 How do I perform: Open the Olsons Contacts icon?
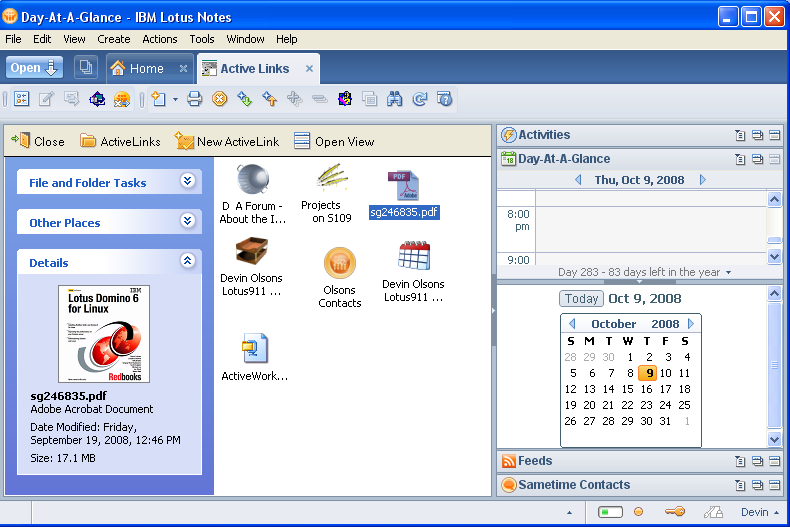pos(340,263)
